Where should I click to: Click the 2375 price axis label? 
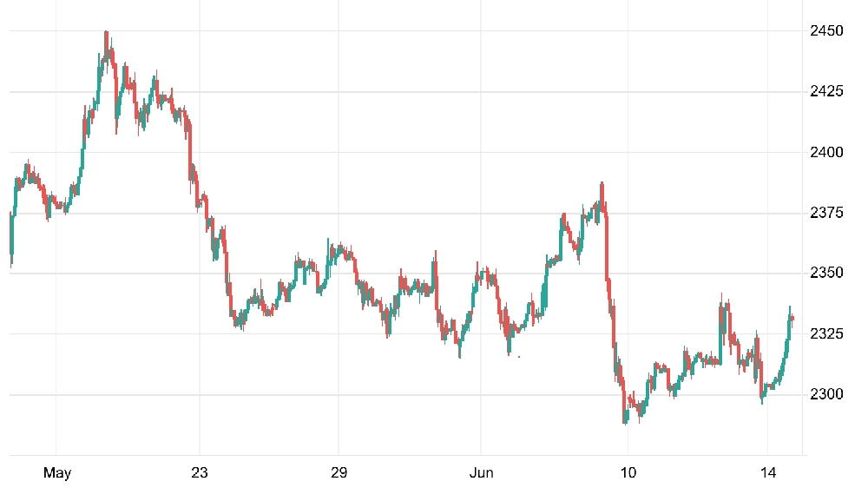point(826,213)
